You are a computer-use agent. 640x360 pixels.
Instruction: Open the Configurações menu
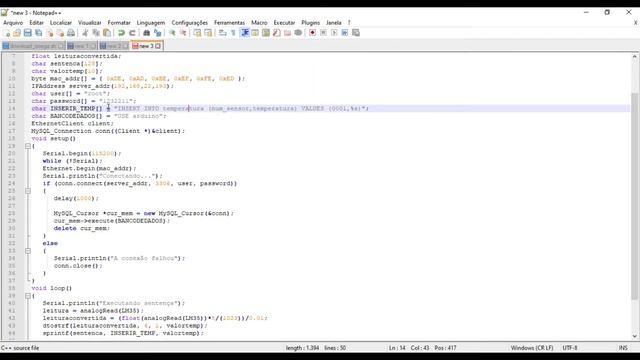point(189,22)
